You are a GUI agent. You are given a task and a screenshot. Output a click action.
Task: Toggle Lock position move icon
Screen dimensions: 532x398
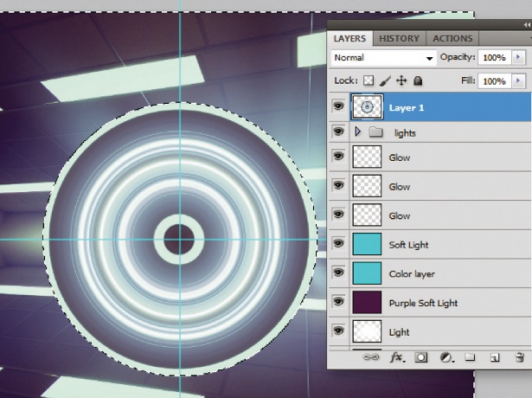[401, 80]
